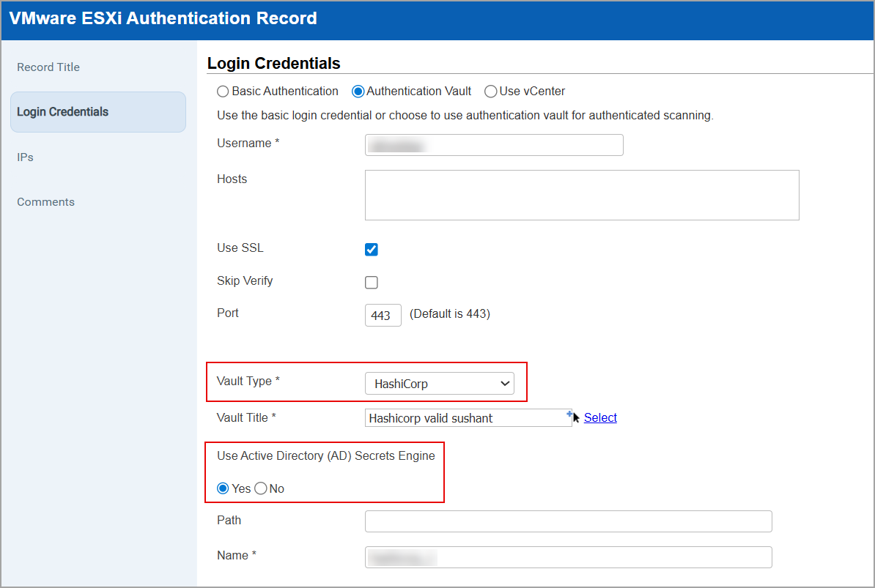Click inside the Path input field

[x=568, y=521]
